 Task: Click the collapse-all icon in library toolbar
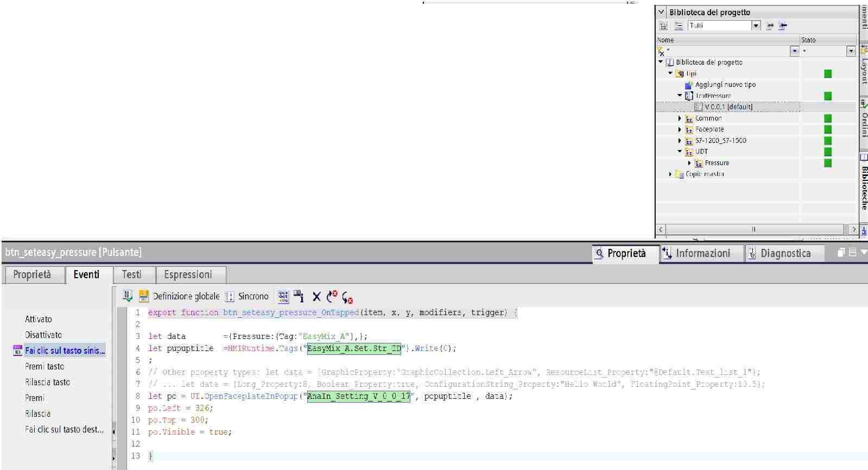coord(679,26)
